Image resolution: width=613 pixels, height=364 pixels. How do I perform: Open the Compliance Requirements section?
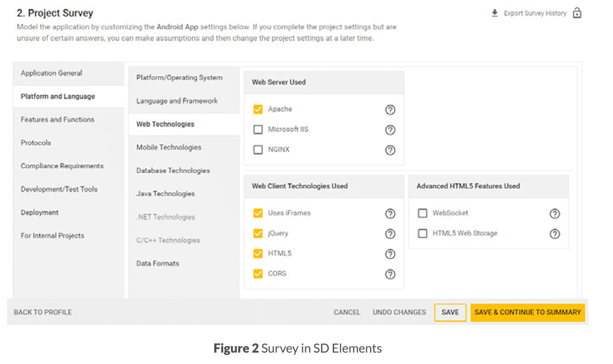(x=68, y=166)
